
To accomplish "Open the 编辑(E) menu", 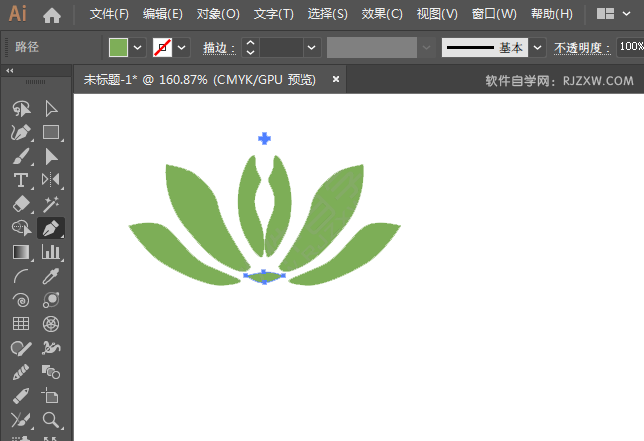I will coord(163,14).
